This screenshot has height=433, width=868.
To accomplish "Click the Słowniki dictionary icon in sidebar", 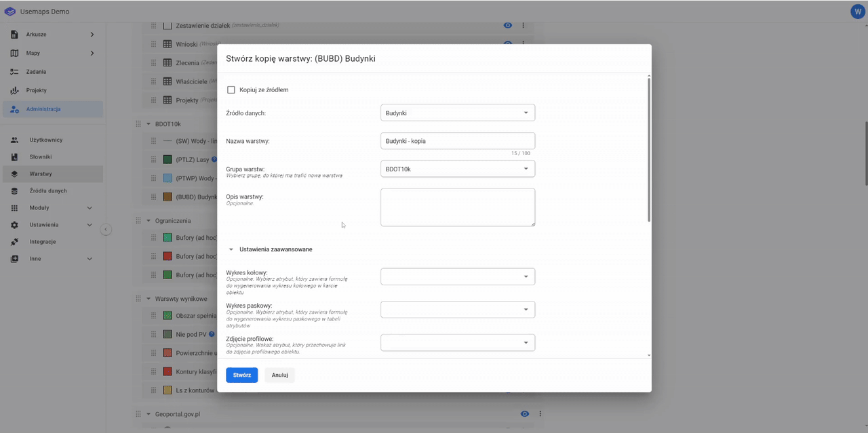I will (15, 157).
